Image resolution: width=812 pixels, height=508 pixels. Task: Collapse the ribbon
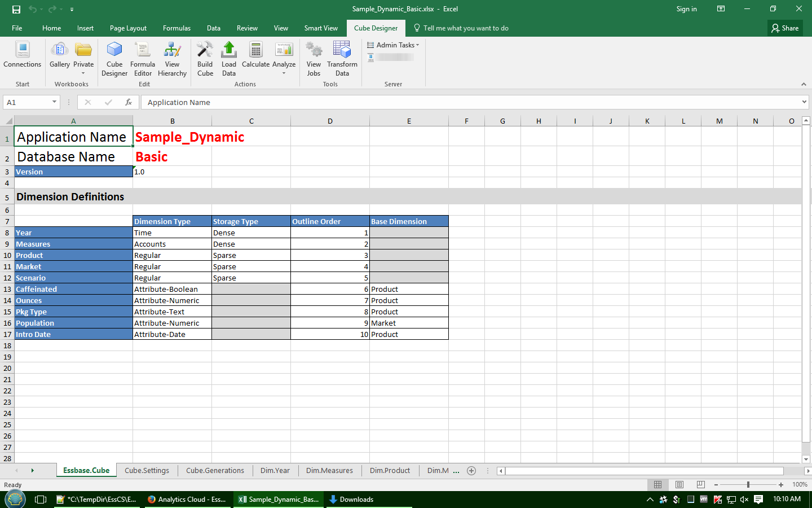pyautogui.click(x=804, y=84)
